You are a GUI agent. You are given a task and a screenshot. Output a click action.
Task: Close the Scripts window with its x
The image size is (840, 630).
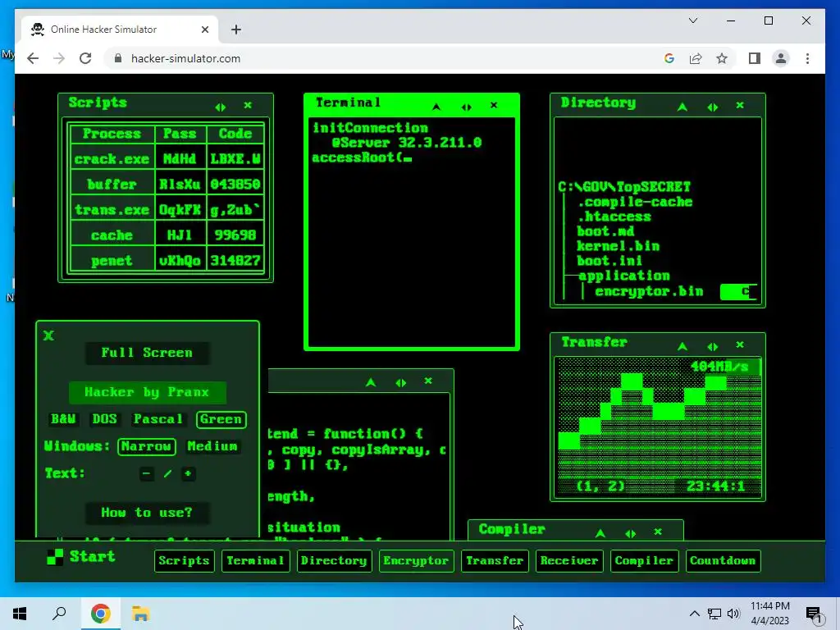click(248, 105)
